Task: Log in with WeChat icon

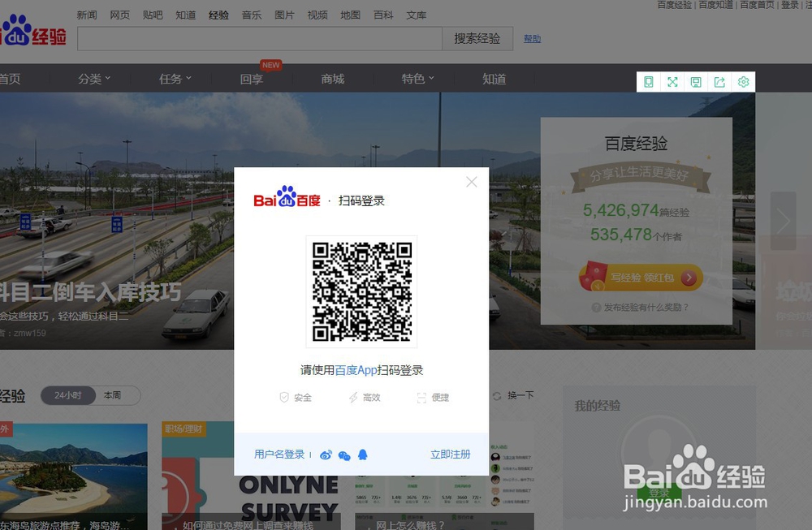Action: [344, 455]
